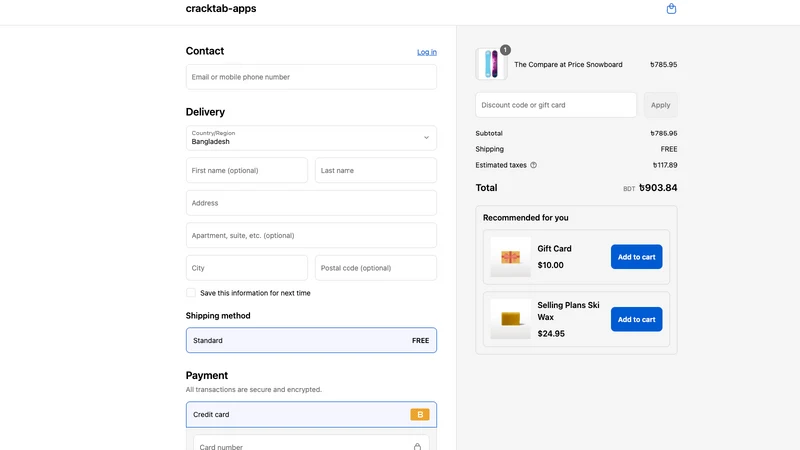This screenshot has width=800, height=450.
Task: Open the Selling Plans Ski Wax image
Action: tap(510, 319)
